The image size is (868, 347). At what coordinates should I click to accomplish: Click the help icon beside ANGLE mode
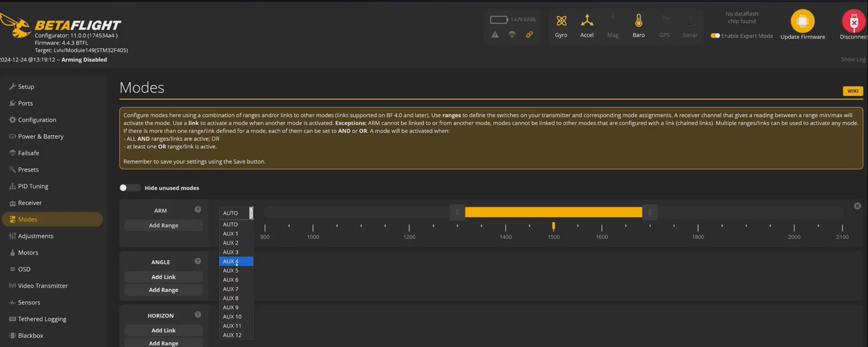point(198,261)
